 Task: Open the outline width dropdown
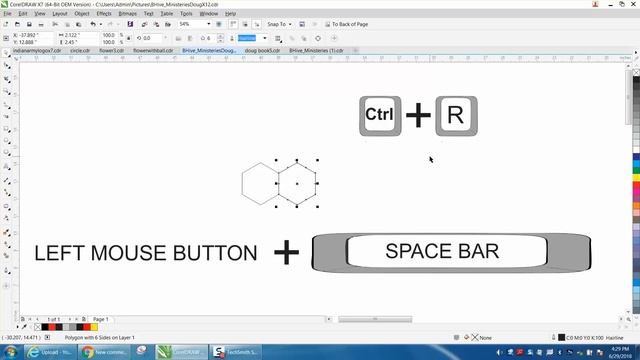pyautogui.click(x=265, y=38)
